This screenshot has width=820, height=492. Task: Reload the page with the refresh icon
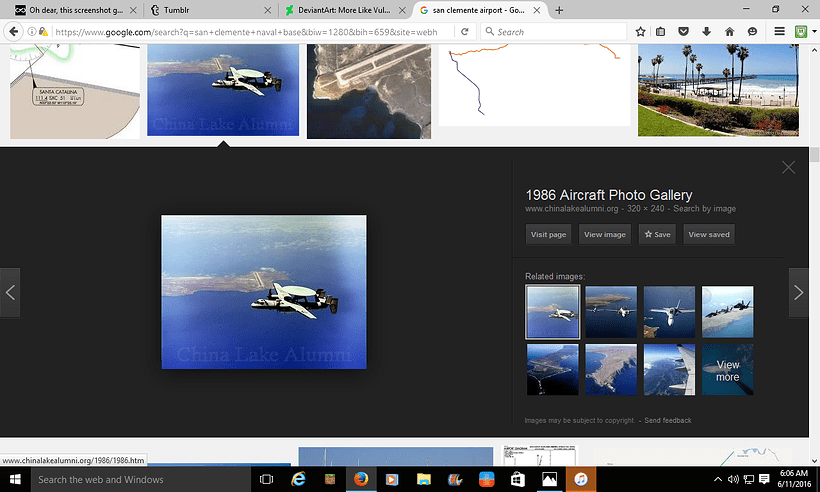[x=464, y=32]
